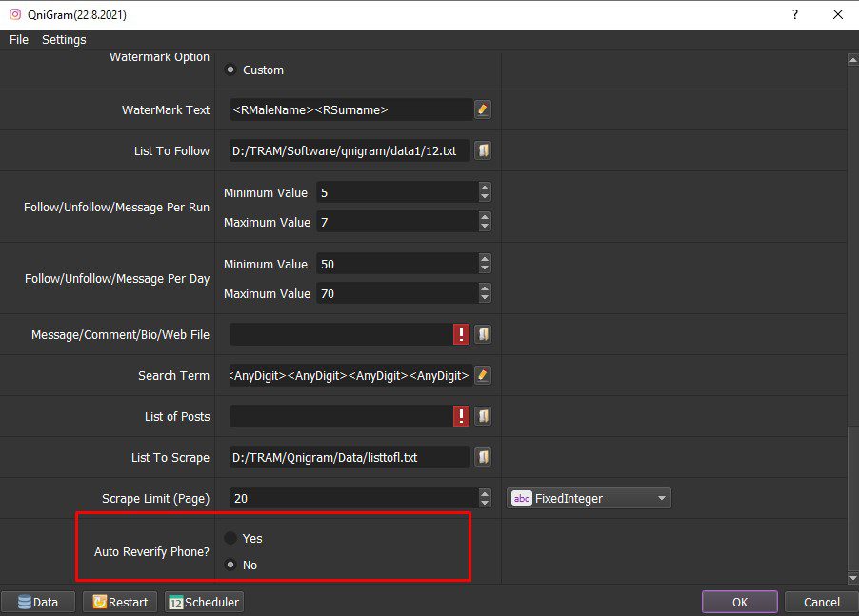Open the FixedInteger dropdown
859x616 pixels.
(x=589, y=498)
